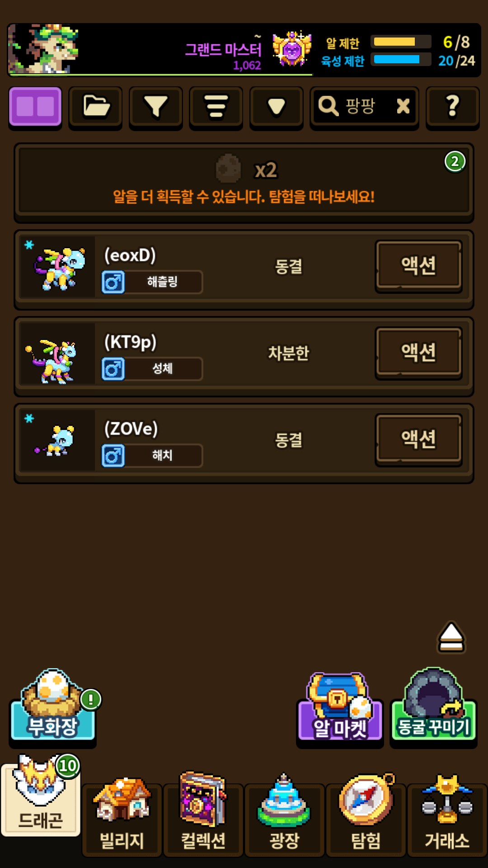Toggle male gender icon on eoxD
This screenshot has height=868, width=488.
(113, 282)
